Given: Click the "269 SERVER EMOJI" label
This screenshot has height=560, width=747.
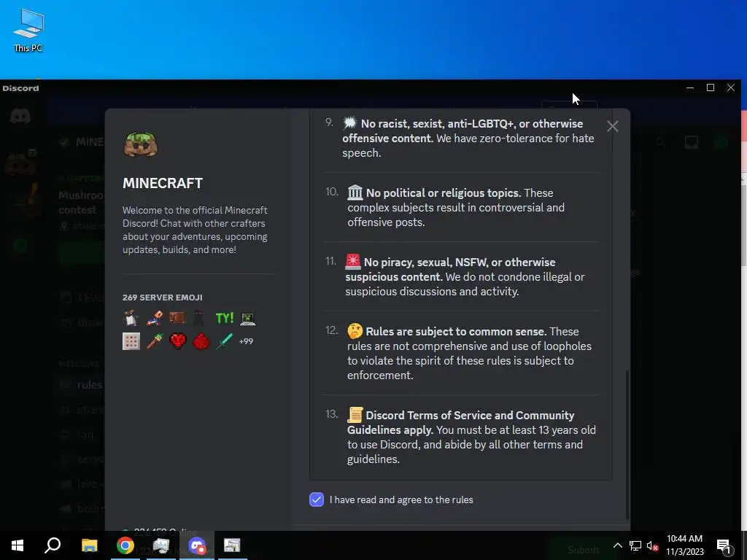Looking at the screenshot, I should click(163, 297).
